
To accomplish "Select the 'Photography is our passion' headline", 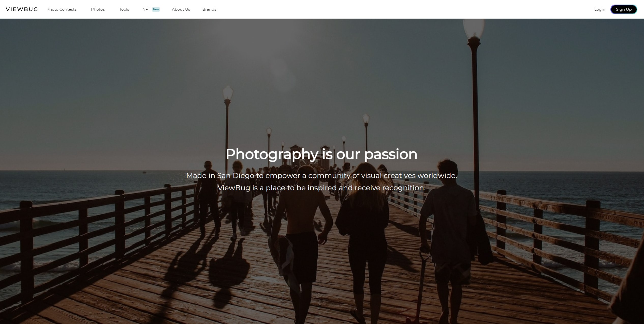I will click(321, 154).
